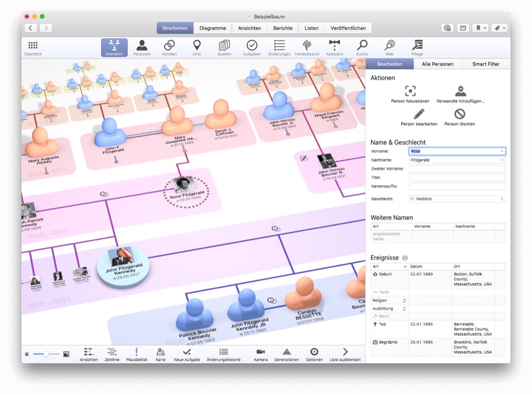532x394 pixels.
Task: Open the Orte places section
Action: (x=197, y=47)
